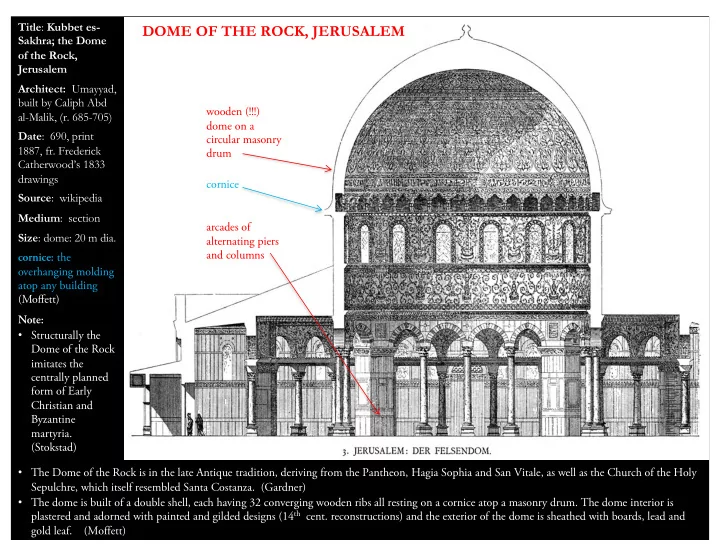The height and width of the screenshot is (557, 720).
Task: Click the red heading 'DOME OF THE ROCK, JERUSALEM'
Action: pos(273,31)
